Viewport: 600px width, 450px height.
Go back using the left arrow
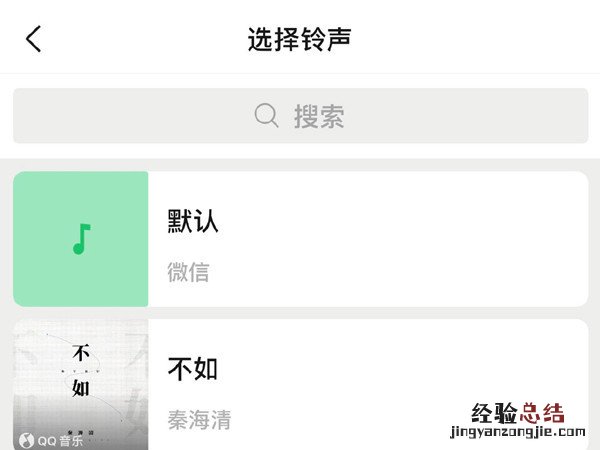tap(33, 39)
